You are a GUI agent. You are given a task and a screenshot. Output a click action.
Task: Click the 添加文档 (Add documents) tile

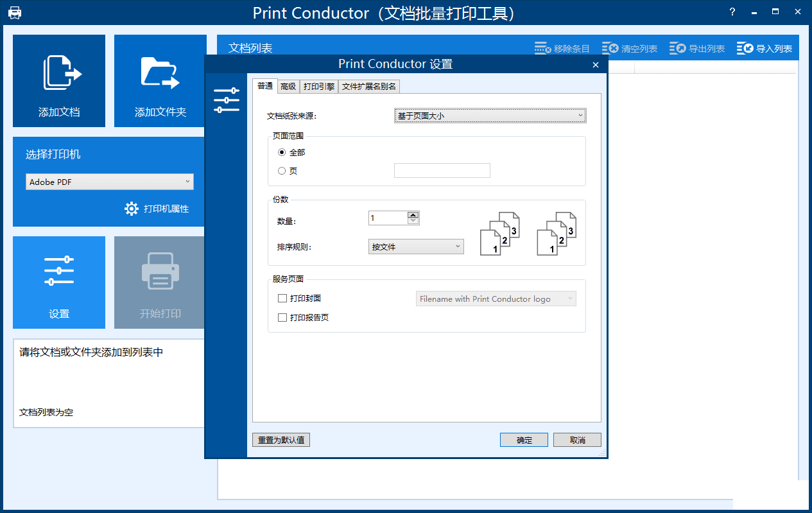(x=59, y=81)
